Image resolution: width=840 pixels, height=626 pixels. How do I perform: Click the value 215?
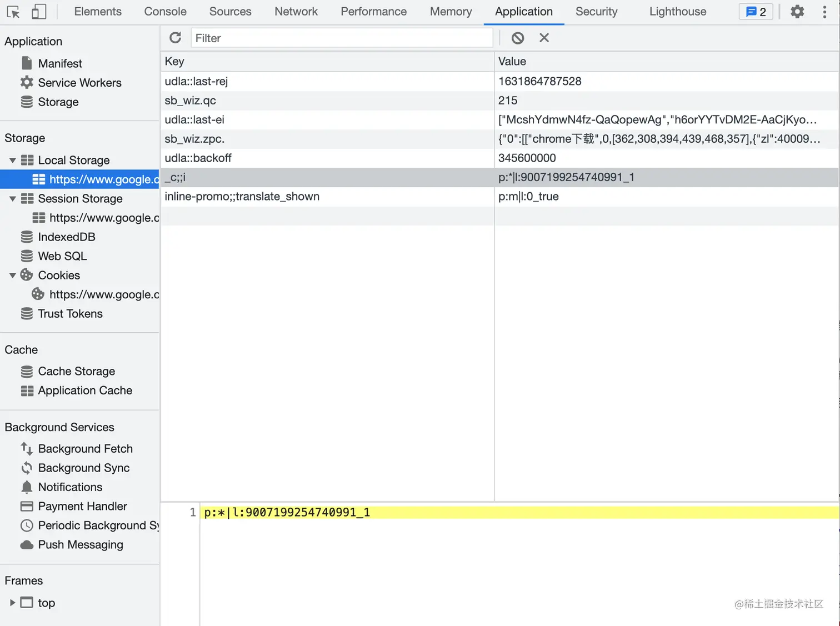508,101
